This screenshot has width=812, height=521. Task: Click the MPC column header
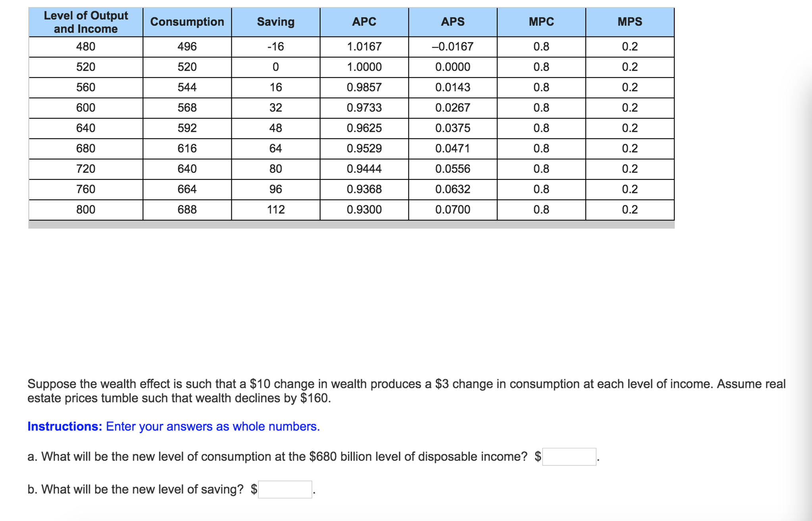tap(541, 22)
